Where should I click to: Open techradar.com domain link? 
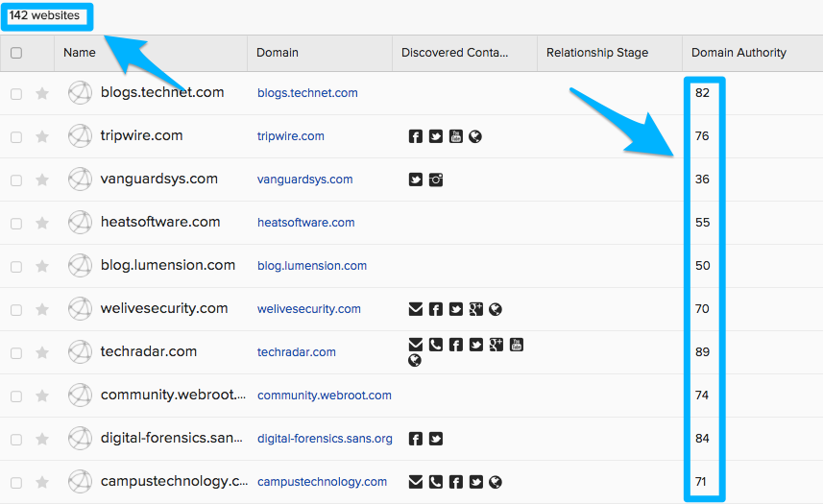click(x=297, y=352)
